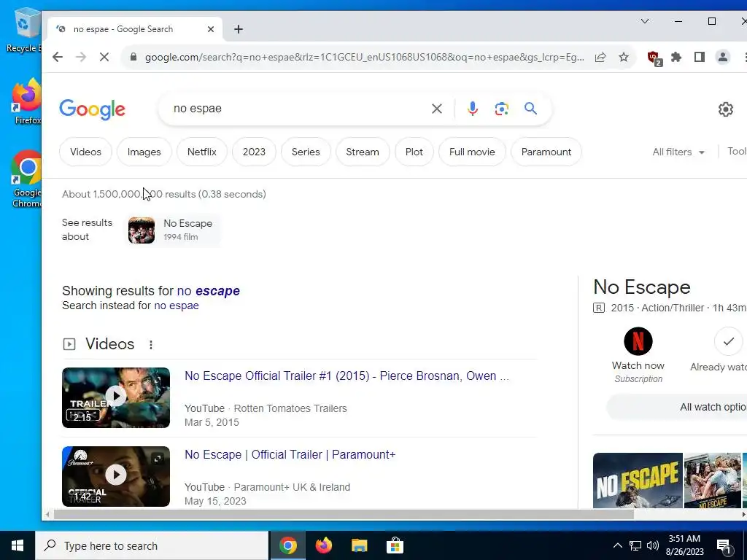The image size is (747, 560).
Task: Search instead for 'no espae' link
Action: (x=177, y=306)
